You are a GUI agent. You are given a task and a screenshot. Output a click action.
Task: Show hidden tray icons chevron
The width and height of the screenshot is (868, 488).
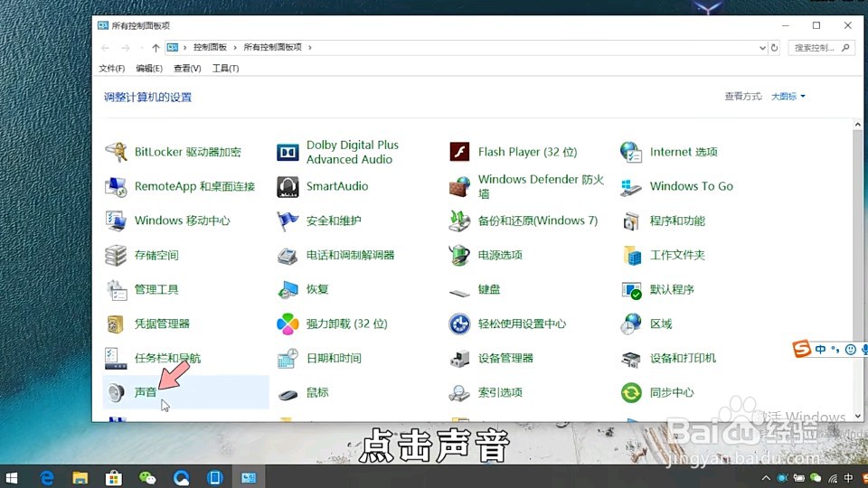tap(766, 478)
